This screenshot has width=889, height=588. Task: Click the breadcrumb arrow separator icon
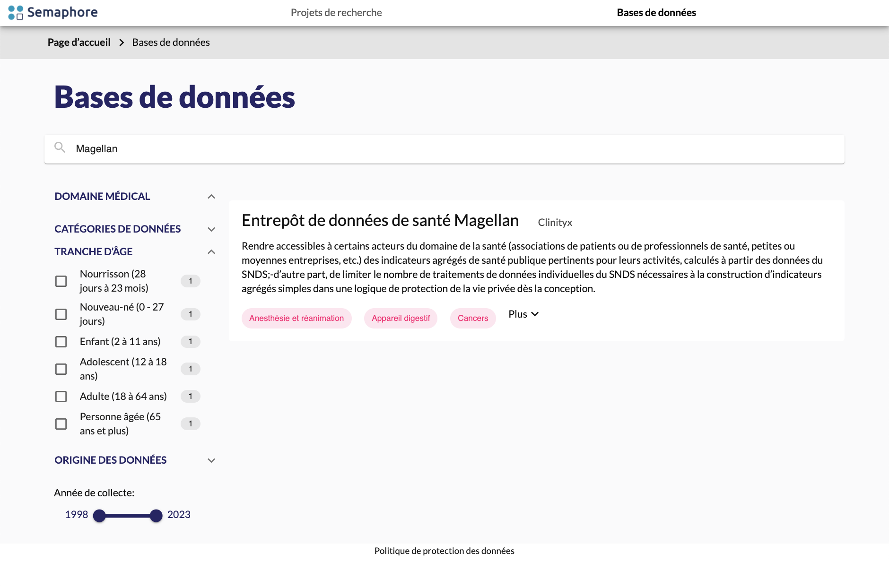pyautogui.click(x=122, y=43)
